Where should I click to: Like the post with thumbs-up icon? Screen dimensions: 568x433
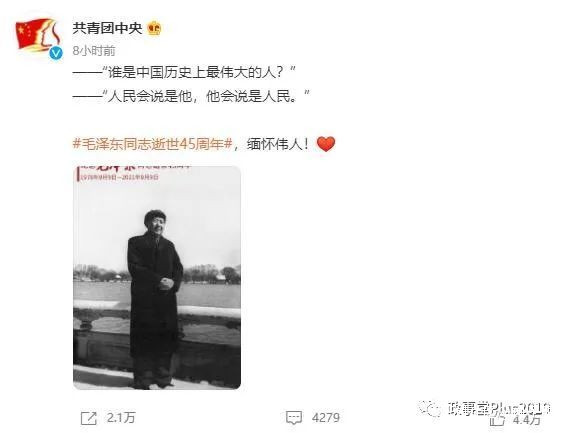497,421
